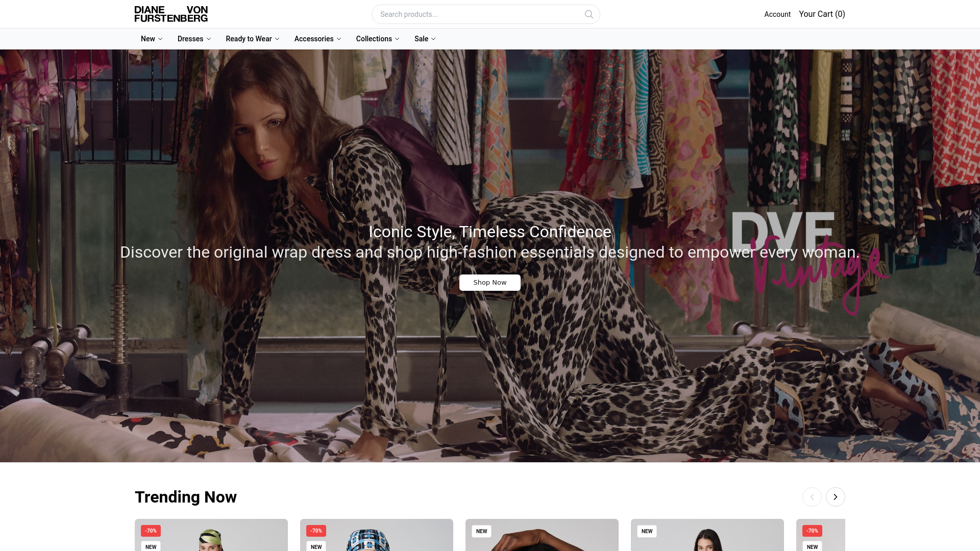The height and width of the screenshot is (551, 980).
Task: Open Your Cart (0)
Action: 822,14
